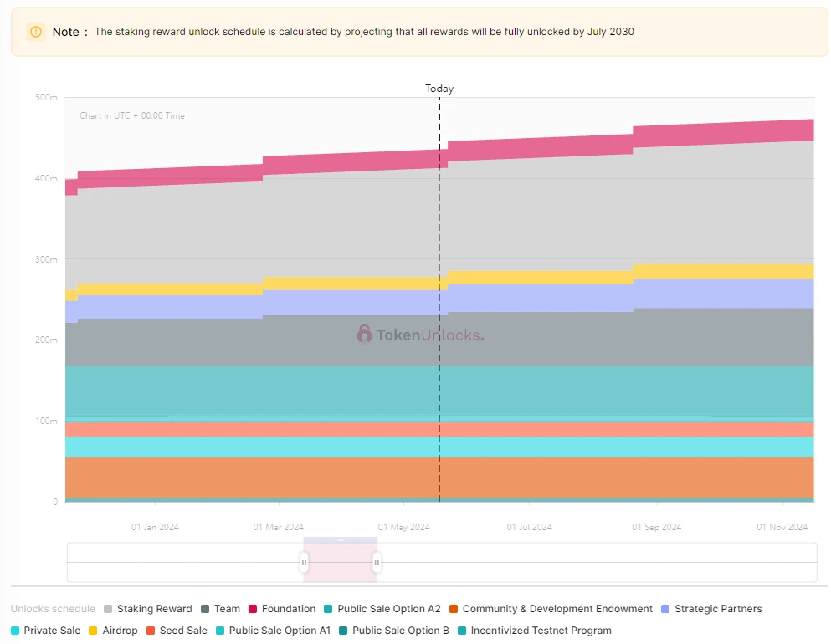831x644 pixels.
Task: Click the Airdrop legend icon
Action: (93, 631)
